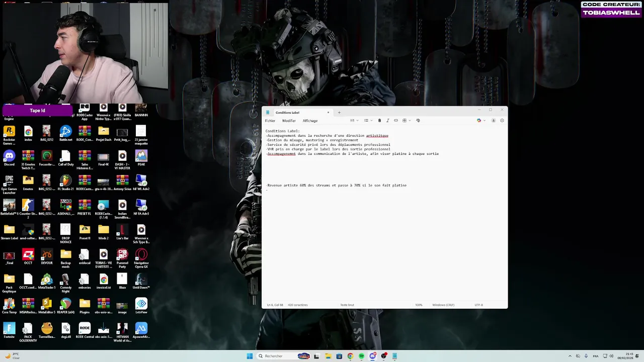Open the MetaTrader 5 desktop shortcut
The width and height of the screenshot is (644, 362).
[47, 282]
